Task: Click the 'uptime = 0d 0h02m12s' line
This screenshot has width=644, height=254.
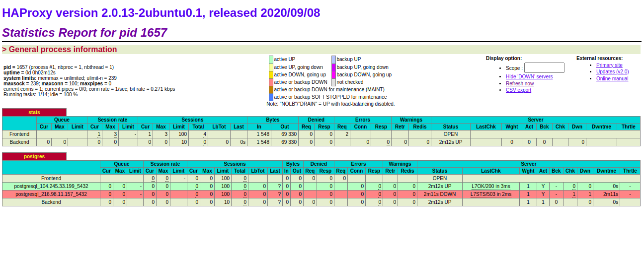Action: (29, 72)
